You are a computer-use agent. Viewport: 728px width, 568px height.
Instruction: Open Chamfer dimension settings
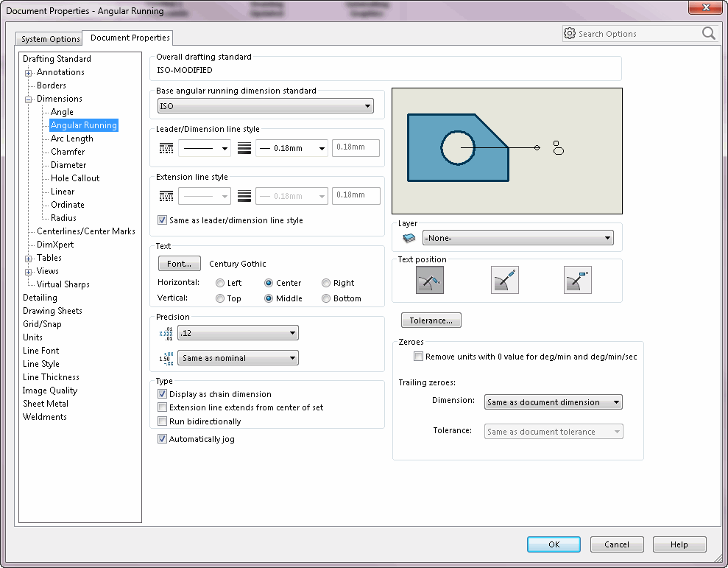pos(68,152)
